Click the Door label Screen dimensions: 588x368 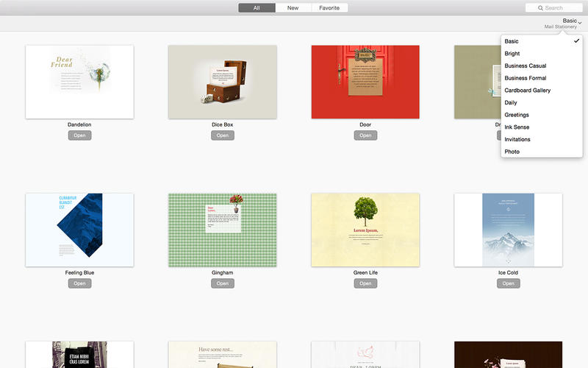(x=365, y=124)
